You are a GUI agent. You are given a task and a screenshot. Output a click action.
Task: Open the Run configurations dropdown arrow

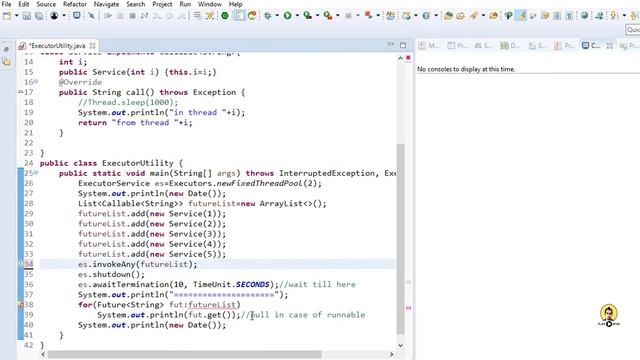tap(297, 16)
